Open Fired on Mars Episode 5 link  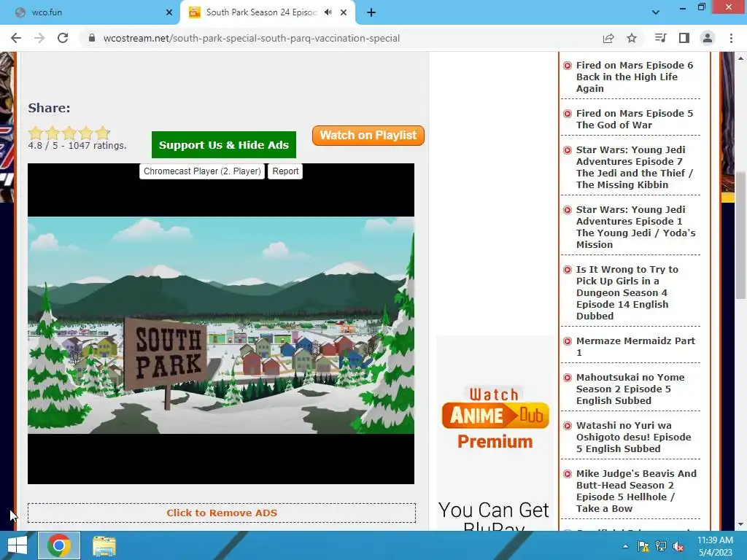tap(635, 119)
